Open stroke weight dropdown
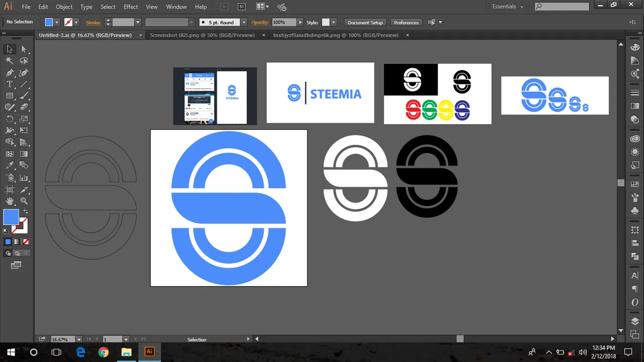 (x=137, y=22)
